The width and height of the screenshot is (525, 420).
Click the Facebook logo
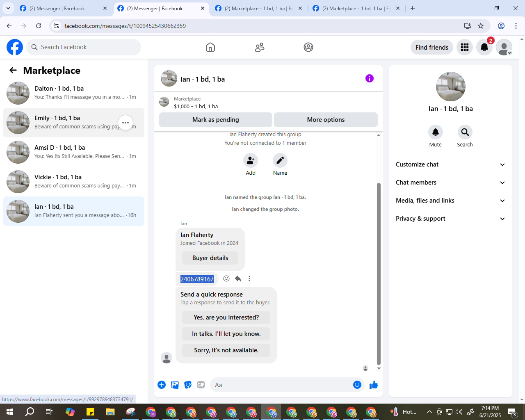point(15,47)
